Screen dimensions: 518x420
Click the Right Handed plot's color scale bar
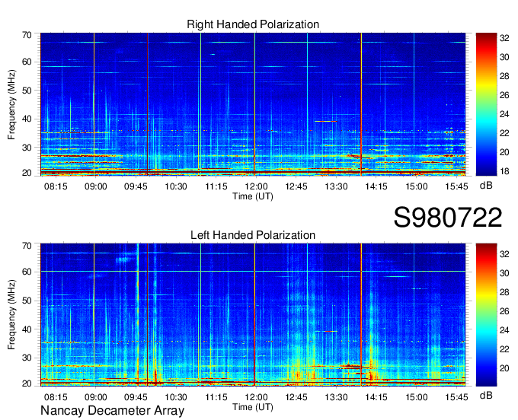(486, 104)
